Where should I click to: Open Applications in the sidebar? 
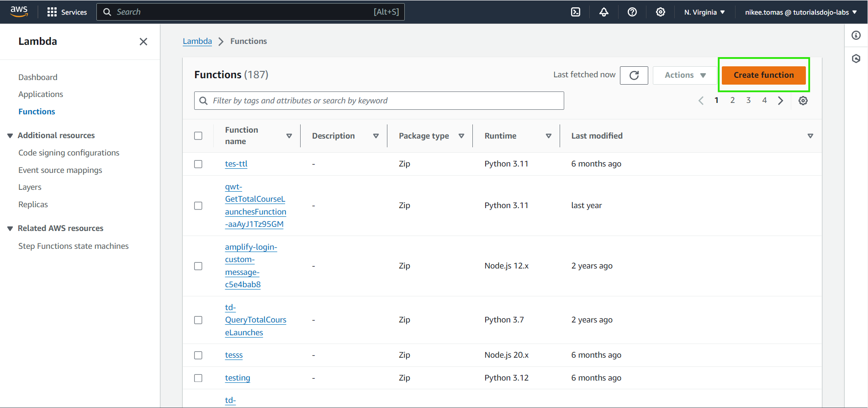pyautogui.click(x=41, y=94)
